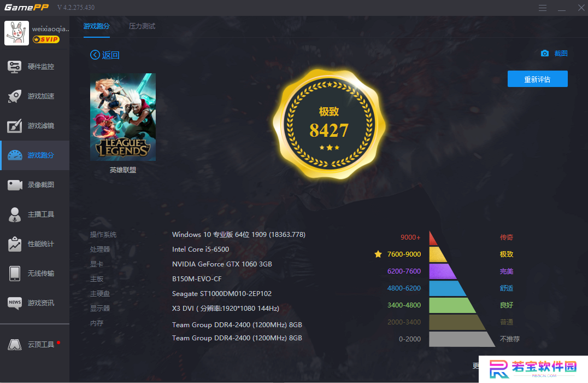Open the 游戏滤镜 filter icon
The height and width of the screenshot is (383, 588).
tap(15, 126)
